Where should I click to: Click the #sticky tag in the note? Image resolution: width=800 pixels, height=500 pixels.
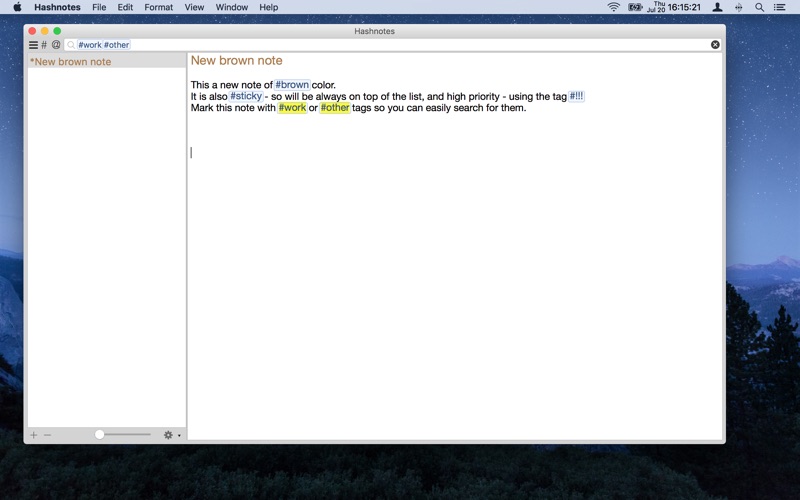point(246,96)
